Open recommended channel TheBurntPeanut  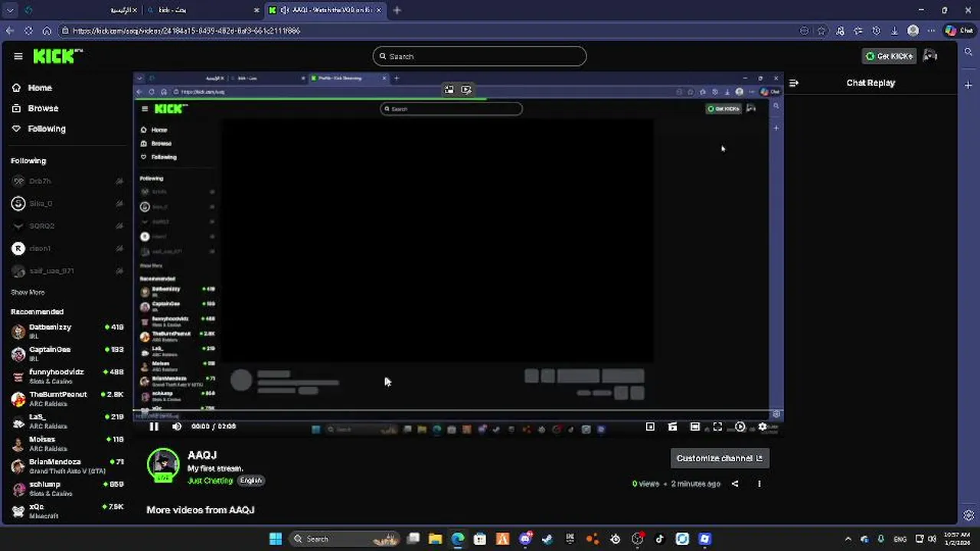(x=67, y=399)
